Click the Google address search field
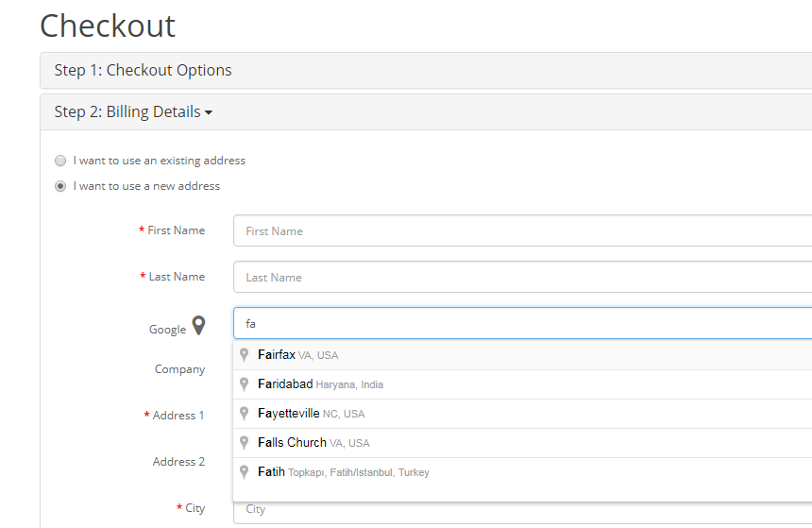This screenshot has width=812, height=528. [x=522, y=323]
